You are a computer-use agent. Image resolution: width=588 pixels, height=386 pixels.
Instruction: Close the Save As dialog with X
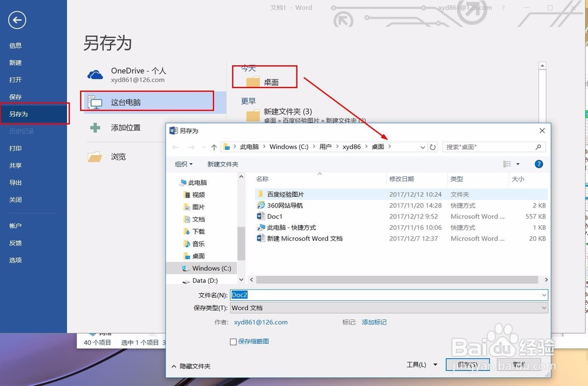542,130
